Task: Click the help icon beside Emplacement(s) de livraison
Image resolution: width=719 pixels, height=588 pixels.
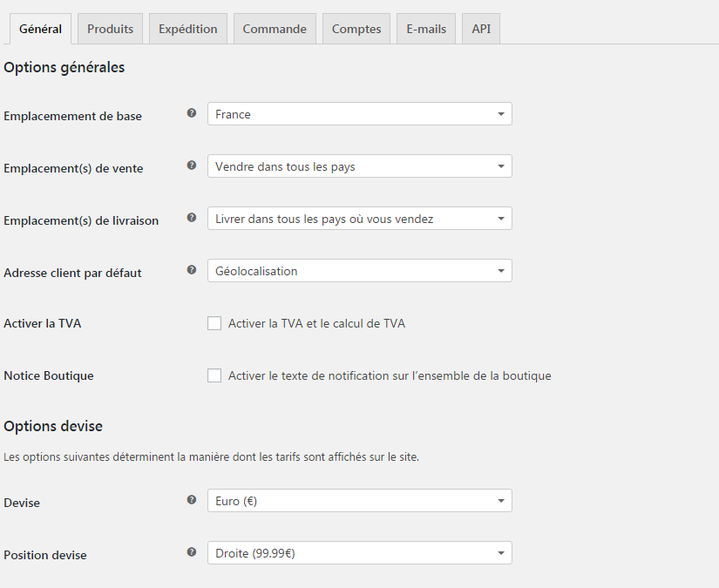Action: click(191, 218)
